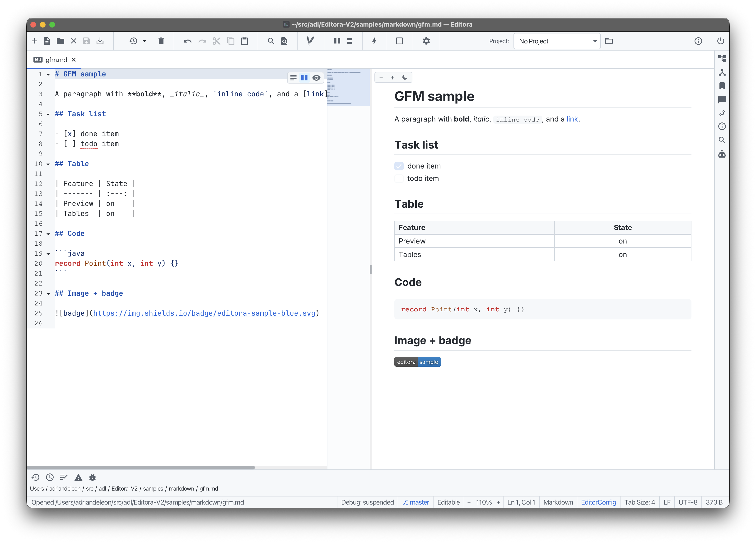
Task: Click the new tab plus icon
Action: point(34,41)
